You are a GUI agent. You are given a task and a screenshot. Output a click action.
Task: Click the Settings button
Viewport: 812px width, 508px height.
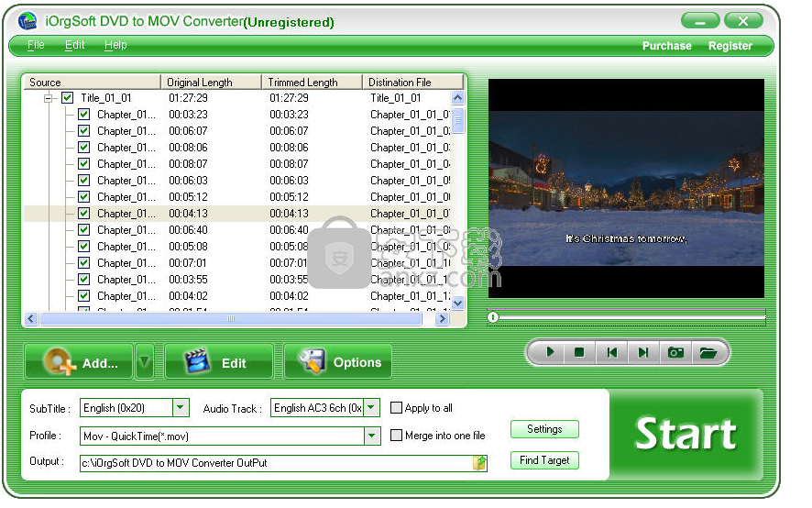(544, 429)
